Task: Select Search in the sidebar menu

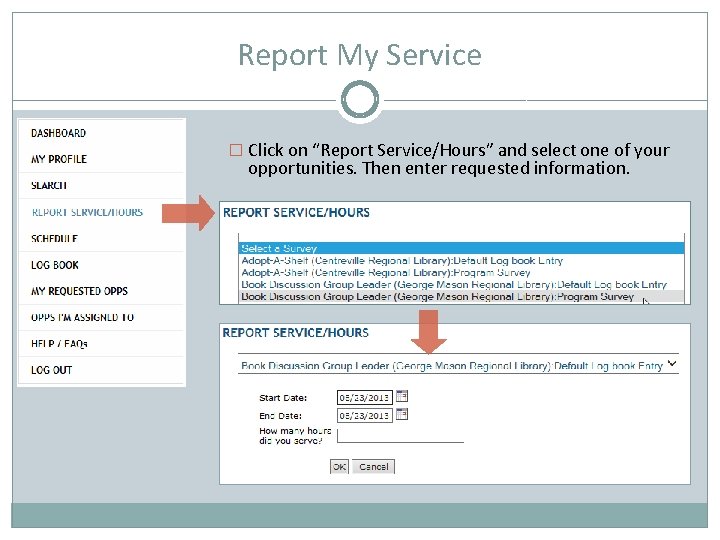Action: (x=49, y=186)
